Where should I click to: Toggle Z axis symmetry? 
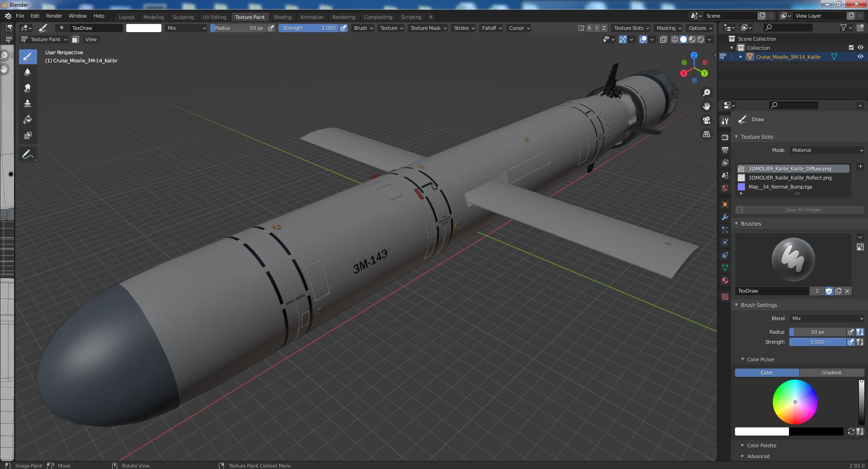click(604, 28)
